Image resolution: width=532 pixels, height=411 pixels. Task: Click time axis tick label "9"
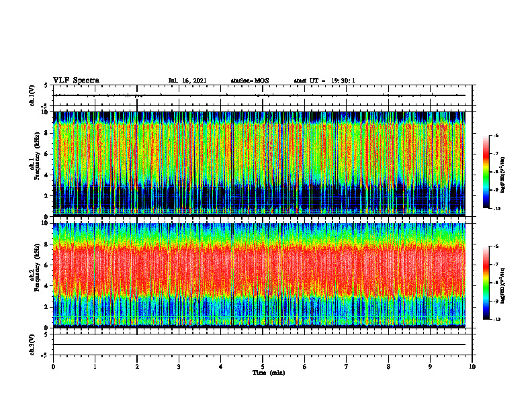(x=430, y=367)
